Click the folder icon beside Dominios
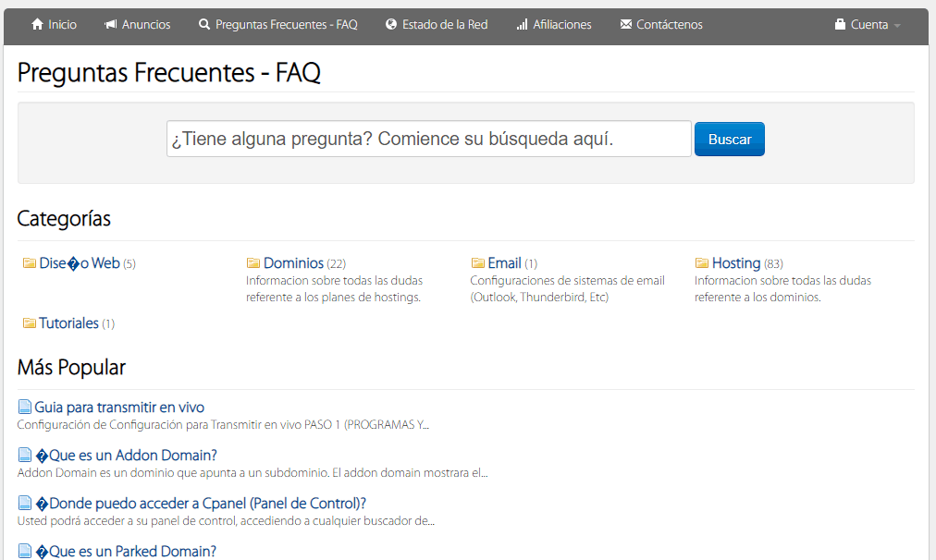936x560 pixels. click(x=253, y=263)
